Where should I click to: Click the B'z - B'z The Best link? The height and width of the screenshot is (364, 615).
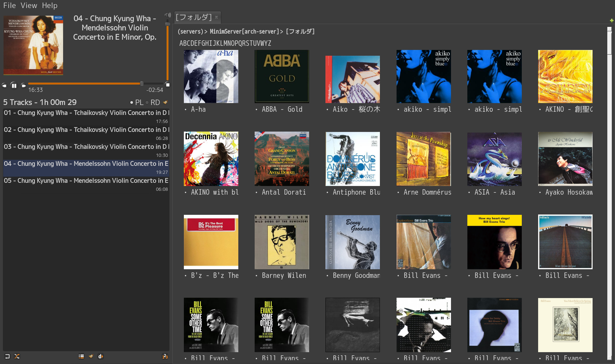[215, 275]
